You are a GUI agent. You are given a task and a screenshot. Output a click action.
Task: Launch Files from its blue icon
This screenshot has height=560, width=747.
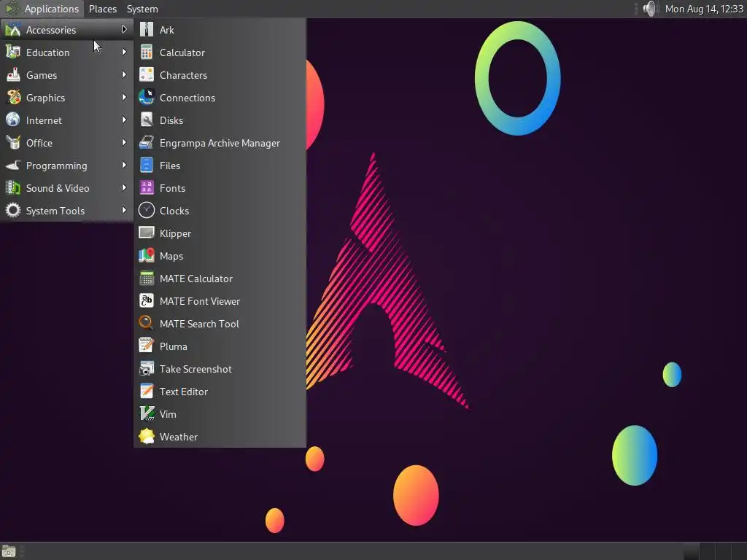pos(146,166)
